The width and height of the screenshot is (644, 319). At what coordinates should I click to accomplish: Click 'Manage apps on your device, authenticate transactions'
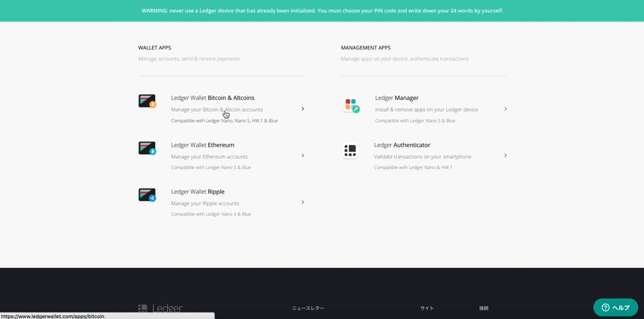click(x=405, y=59)
